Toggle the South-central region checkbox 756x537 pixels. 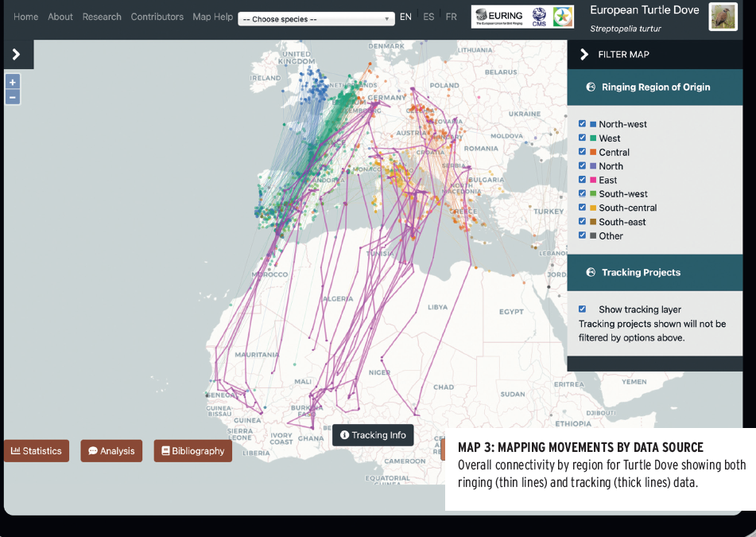[582, 208]
